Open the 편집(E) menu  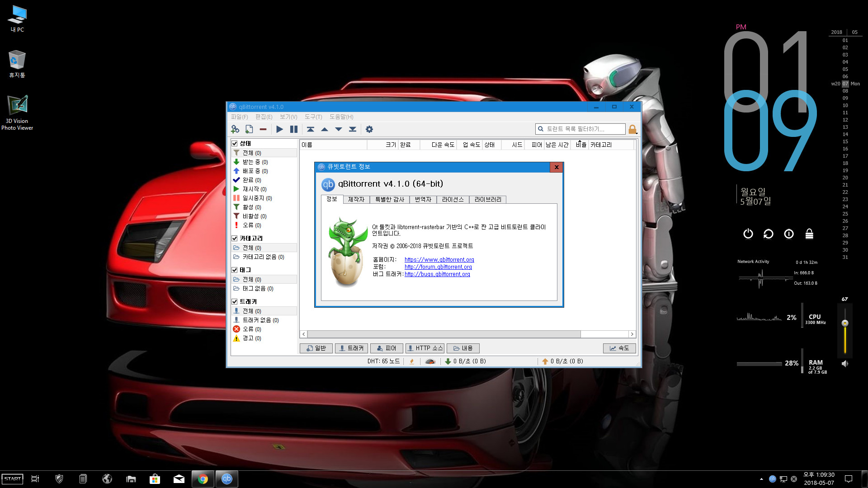click(x=264, y=117)
